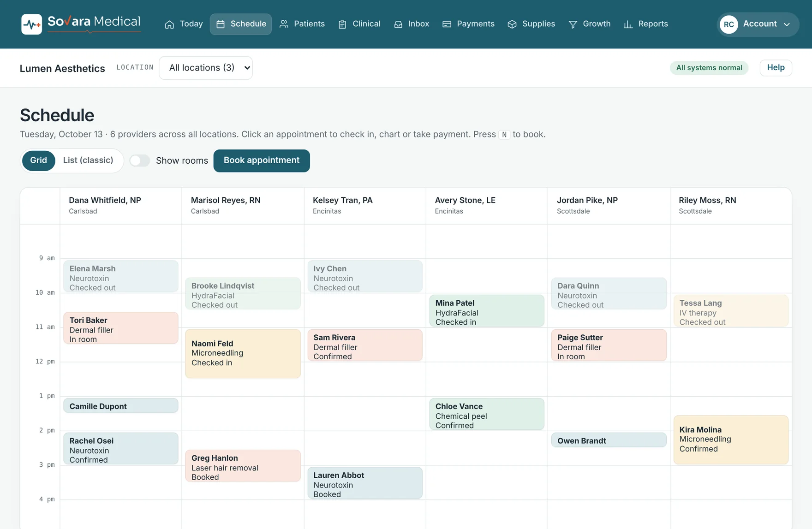Click the house icon beside Today

click(169, 24)
